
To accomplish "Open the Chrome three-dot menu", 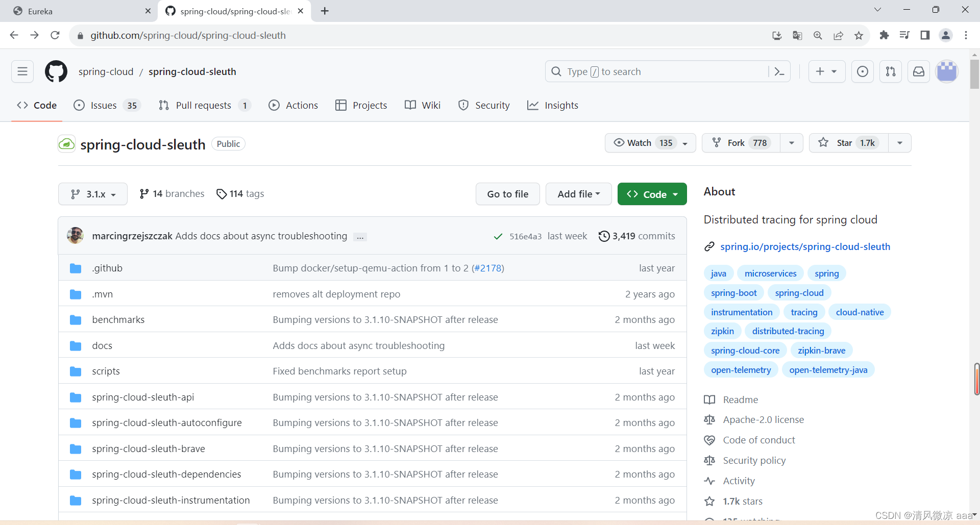I will click(x=966, y=35).
